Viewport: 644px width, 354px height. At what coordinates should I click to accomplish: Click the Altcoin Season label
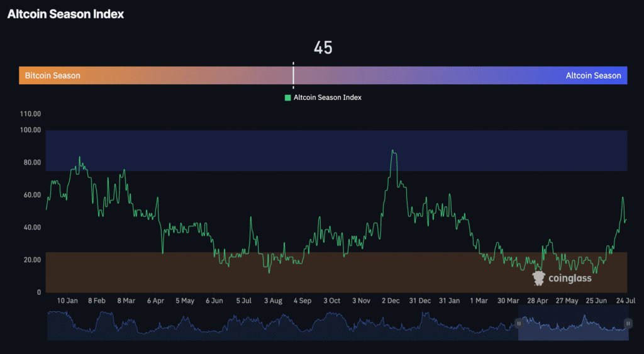(x=593, y=75)
